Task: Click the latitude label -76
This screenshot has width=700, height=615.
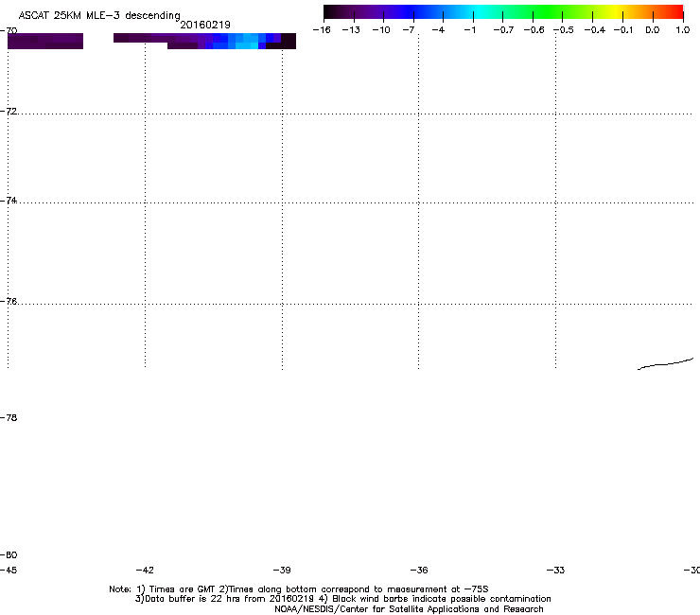Action: 9,302
